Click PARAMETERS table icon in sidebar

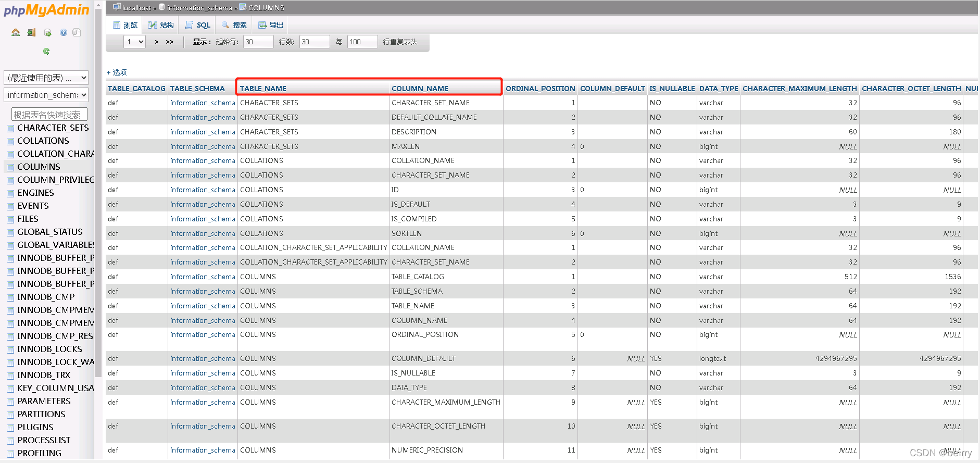(x=10, y=402)
